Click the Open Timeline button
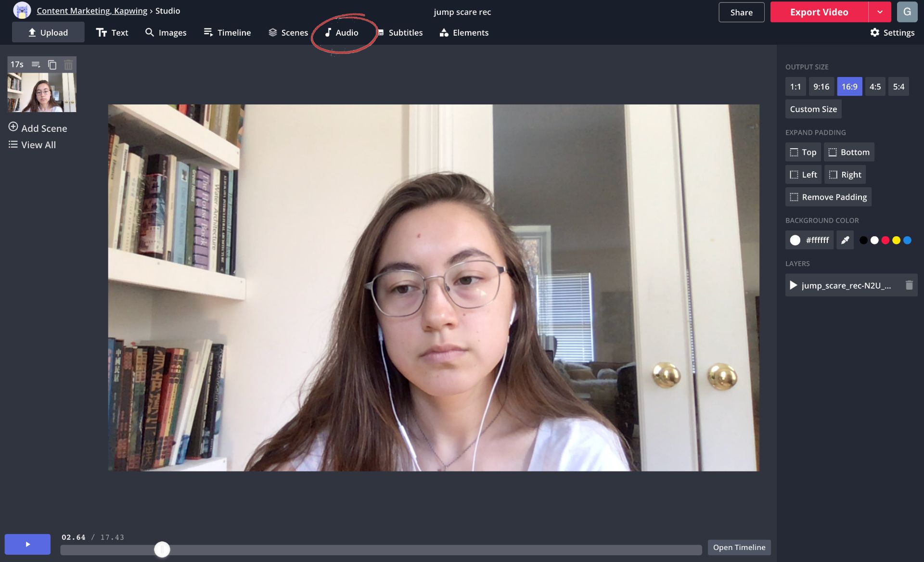The width and height of the screenshot is (924, 562). [739, 548]
